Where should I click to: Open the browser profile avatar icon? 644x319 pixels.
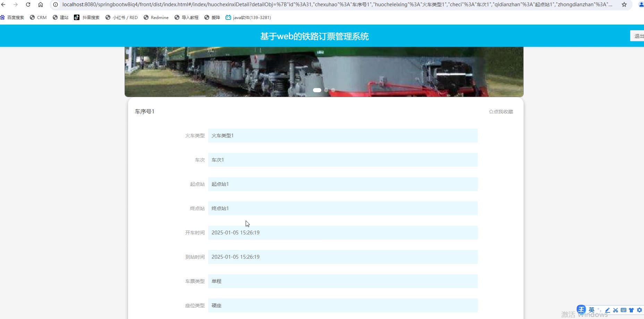(x=641, y=5)
